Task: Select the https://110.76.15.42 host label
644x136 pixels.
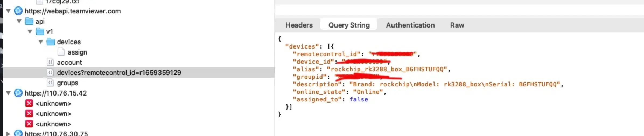Action: click(x=56, y=93)
